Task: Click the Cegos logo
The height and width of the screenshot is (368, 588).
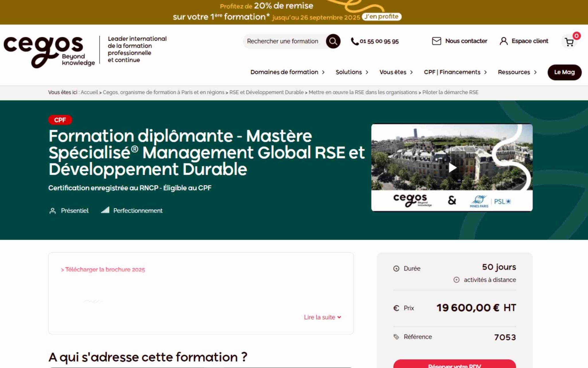Action: click(49, 52)
